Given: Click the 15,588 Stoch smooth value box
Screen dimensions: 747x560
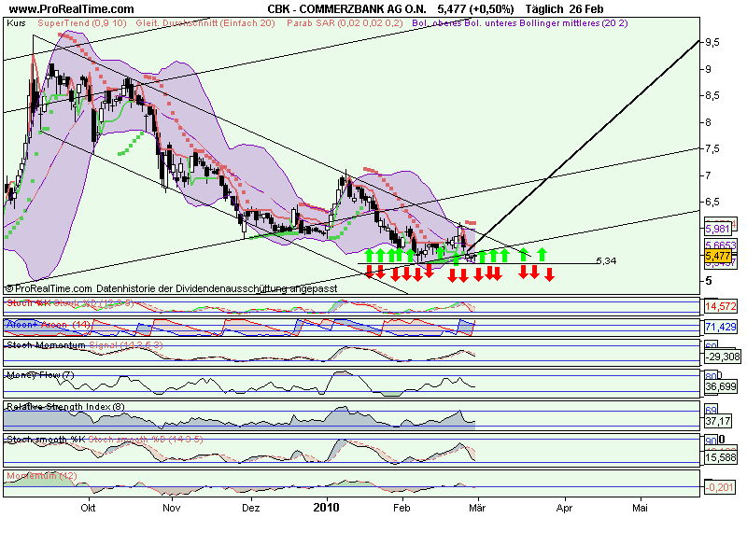Looking at the screenshot, I should 720,458.
